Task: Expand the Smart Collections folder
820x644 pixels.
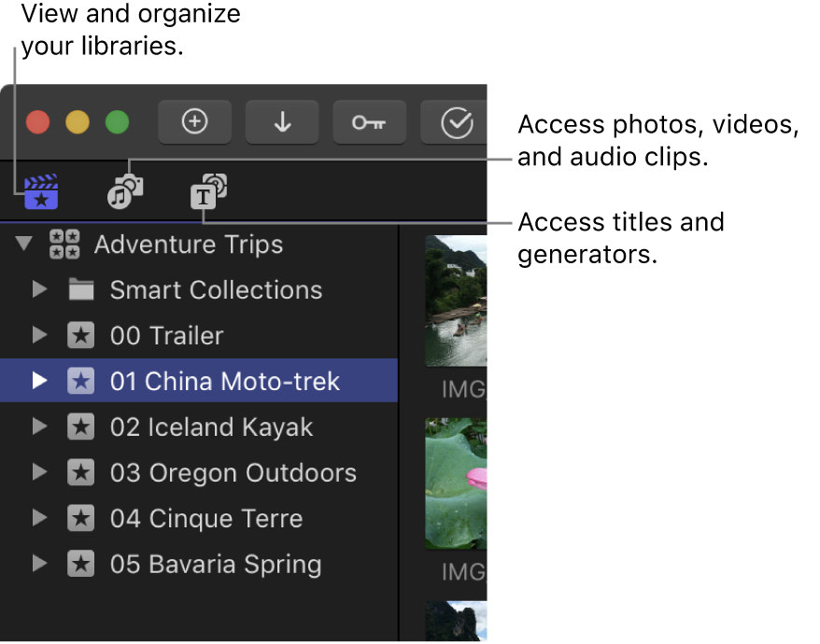Action: coord(38,289)
